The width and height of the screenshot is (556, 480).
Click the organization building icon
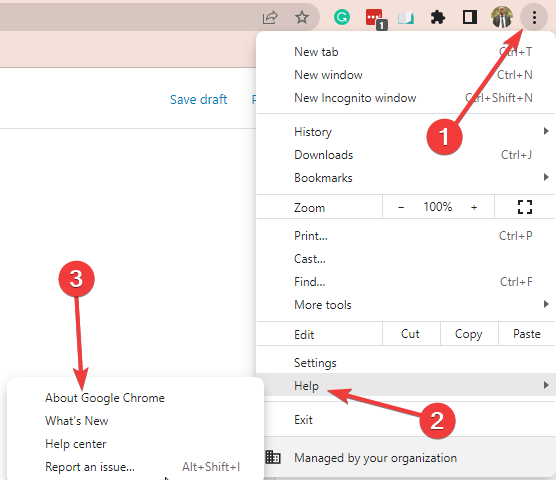273,457
